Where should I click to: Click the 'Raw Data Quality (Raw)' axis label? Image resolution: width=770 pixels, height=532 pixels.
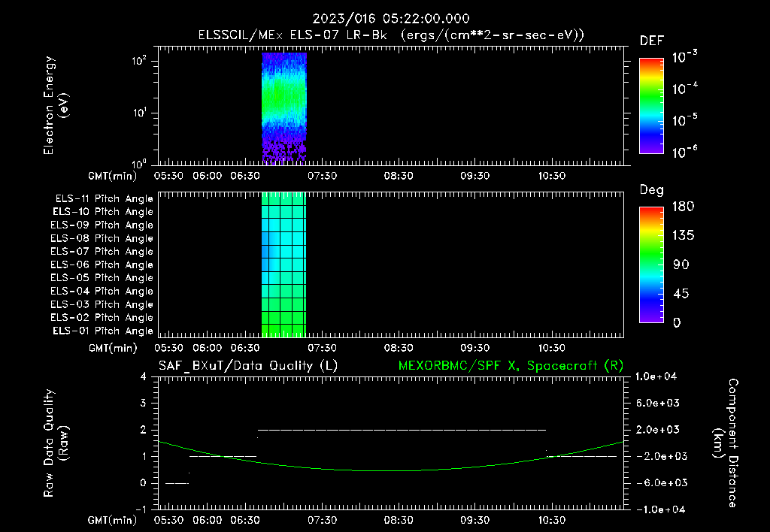pyautogui.click(x=56, y=443)
